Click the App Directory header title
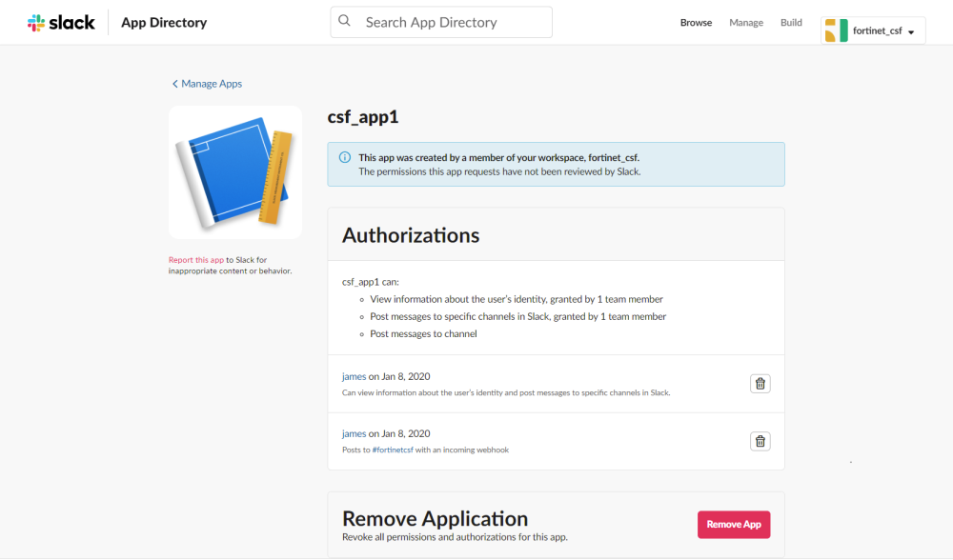 [x=164, y=23]
